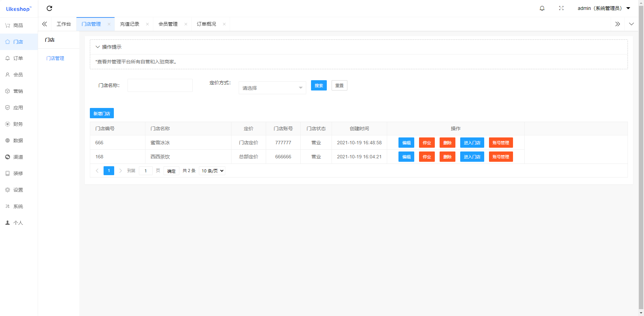The width and height of the screenshot is (644, 316).
Task: Click 进入门店 for store 西西茶饮
Action: pyautogui.click(x=472, y=157)
